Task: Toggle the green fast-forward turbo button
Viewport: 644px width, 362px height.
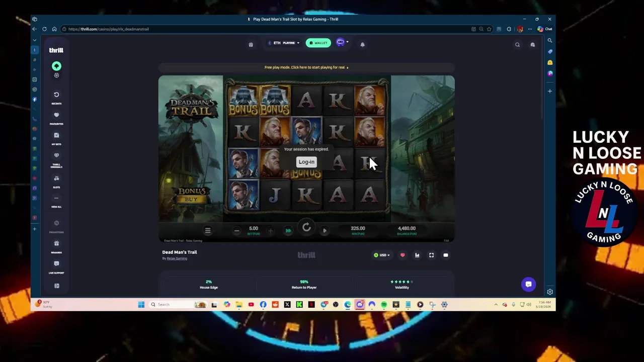Action: (288, 231)
